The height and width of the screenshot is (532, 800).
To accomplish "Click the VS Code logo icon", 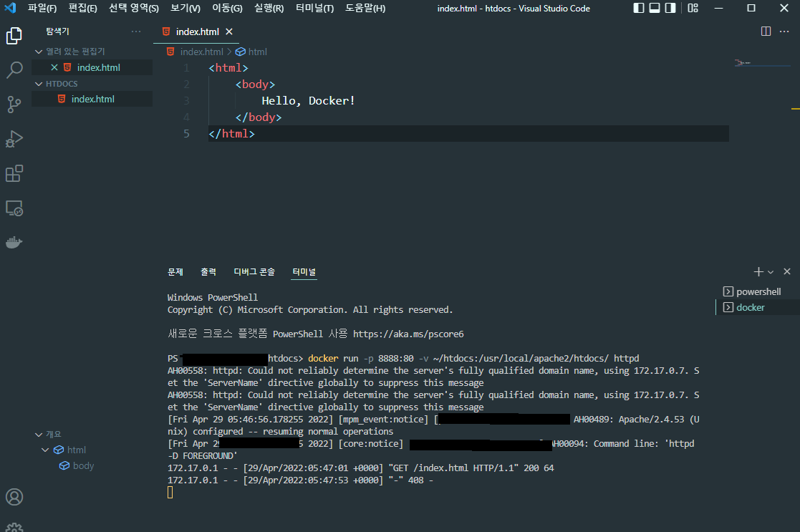I will (10, 8).
